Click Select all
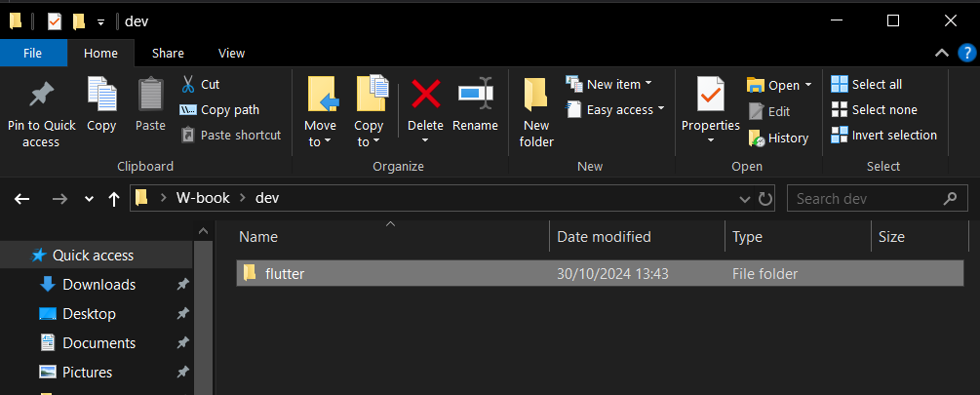The image size is (980, 395). coord(867,84)
